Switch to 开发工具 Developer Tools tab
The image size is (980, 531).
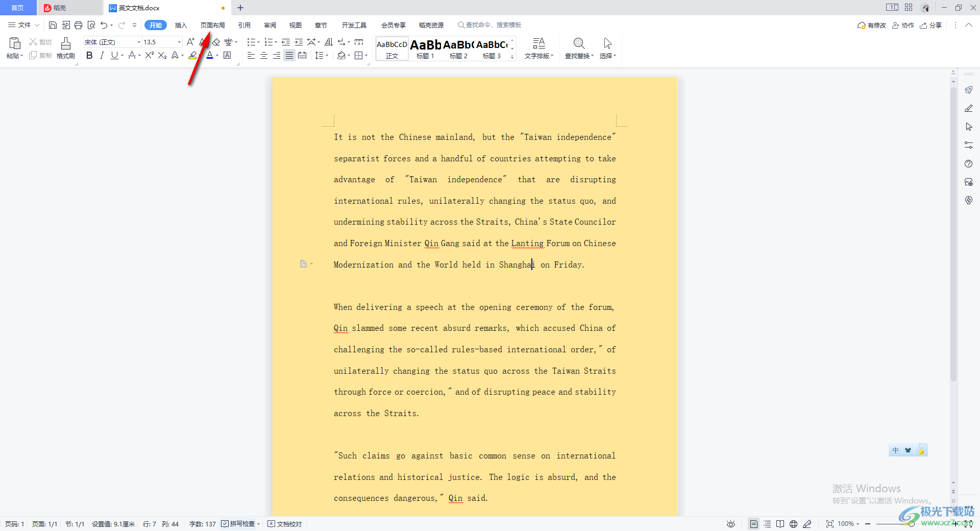pyautogui.click(x=354, y=25)
